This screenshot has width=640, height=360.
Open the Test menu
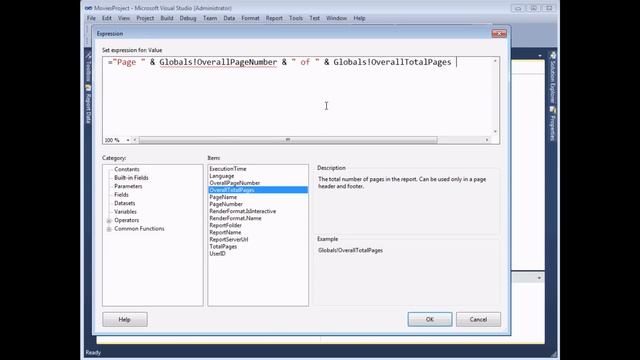(x=314, y=18)
